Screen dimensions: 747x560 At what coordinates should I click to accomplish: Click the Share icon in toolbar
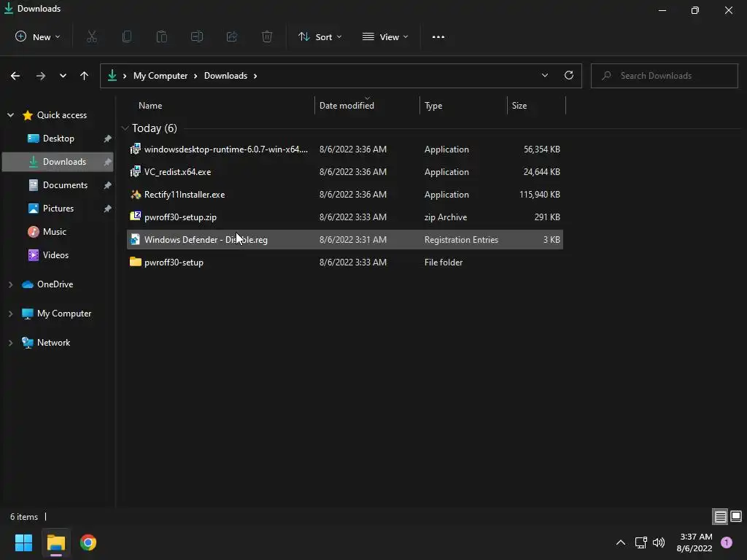(x=232, y=36)
